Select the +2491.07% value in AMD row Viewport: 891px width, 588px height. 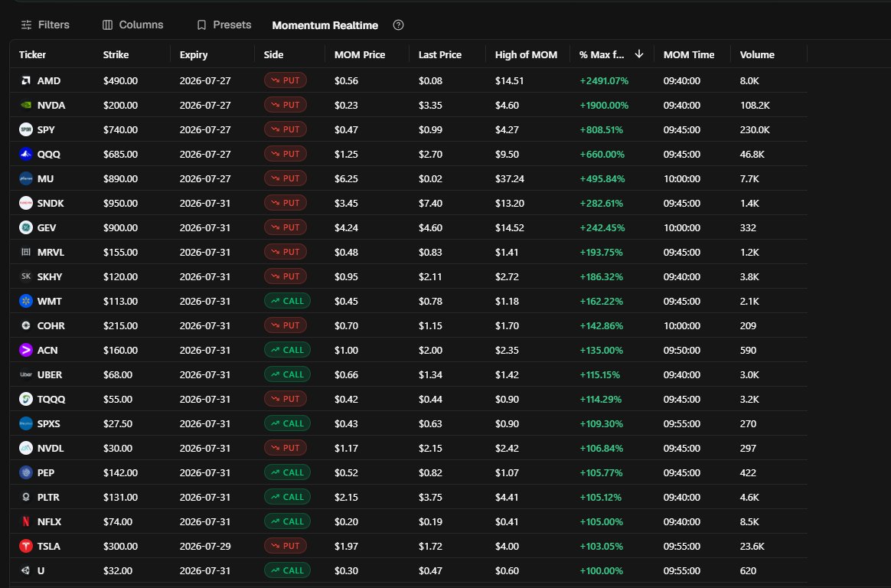604,80
